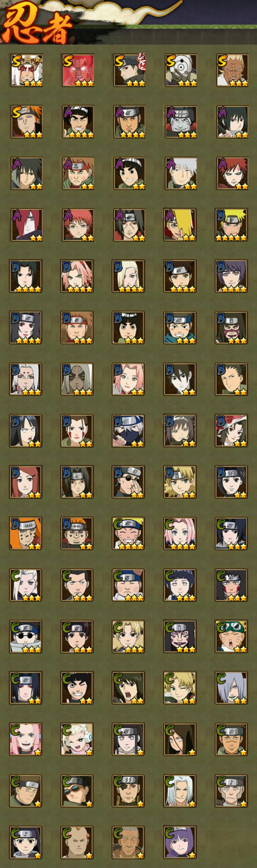The width and height of the screenshot is (257, 868).
Task: Pick the five-star B-rank Naruto portrait
Action: point(231,225)
